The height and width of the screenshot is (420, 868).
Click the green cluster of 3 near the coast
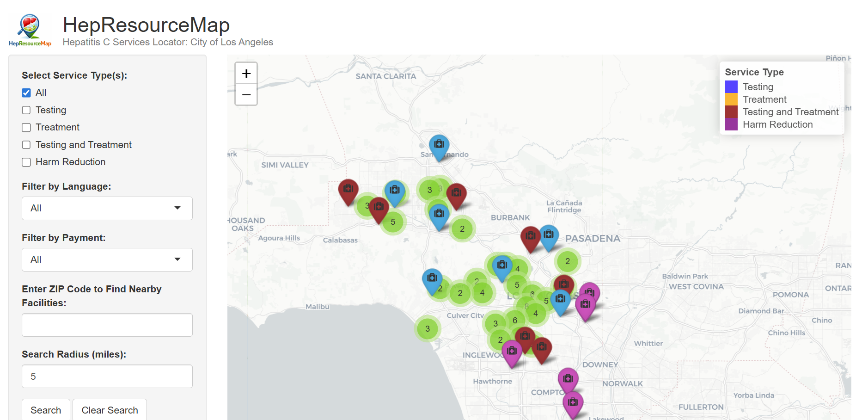point(428,329)
